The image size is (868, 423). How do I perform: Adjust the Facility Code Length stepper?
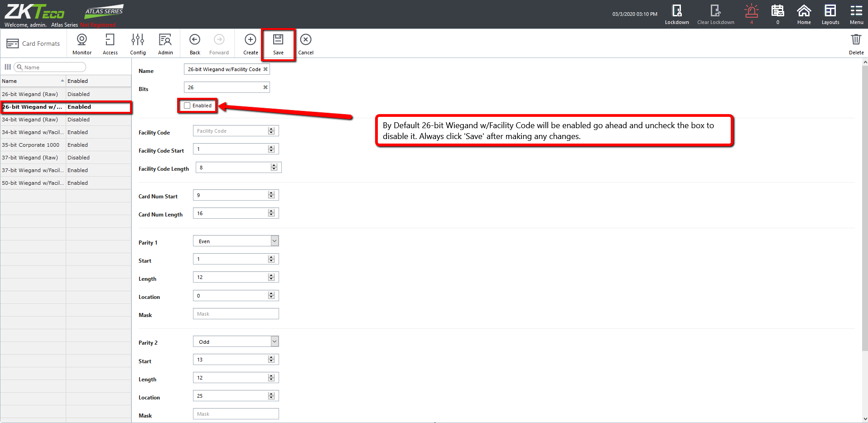pyautogui.click(x=274, y=168)
